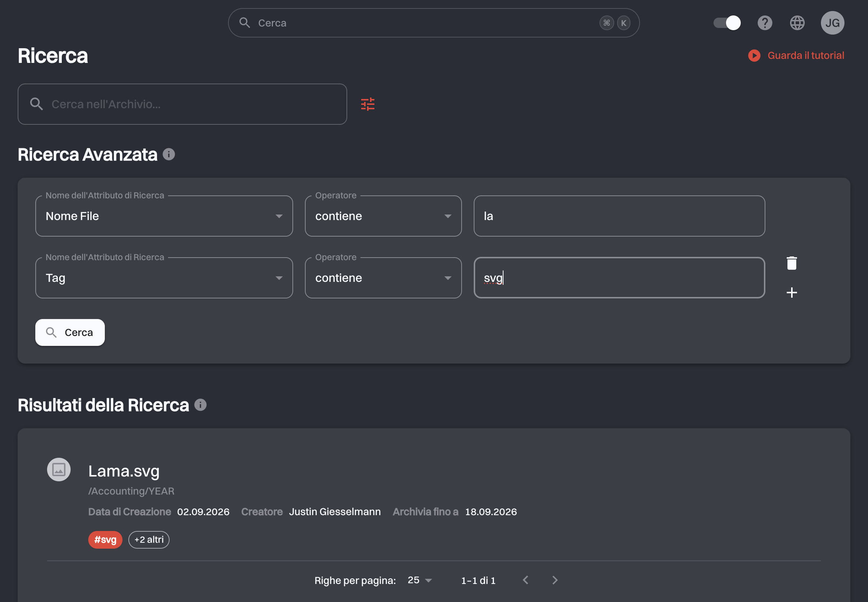Click the #svg tag chip
Viewport: 868px width, 602px height.
coord(105,540)
